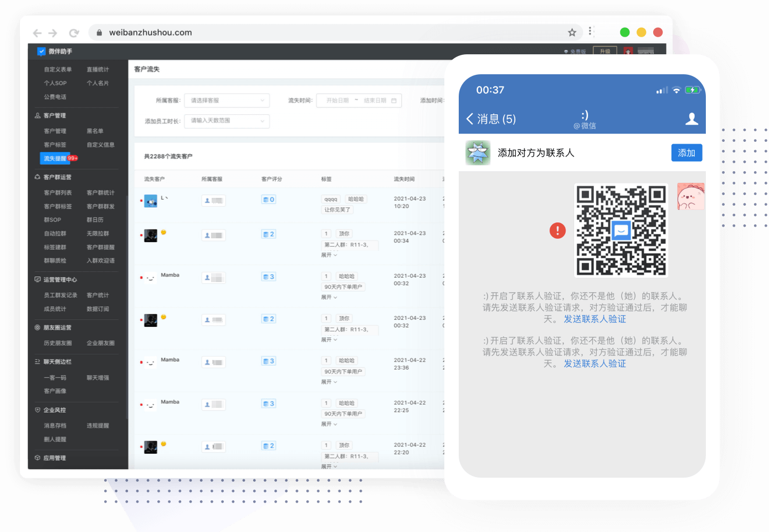Expand tags with 展开 in 2021-04-23 00:34 row
The image size is (769, 532).
click(x=329, y=255)
